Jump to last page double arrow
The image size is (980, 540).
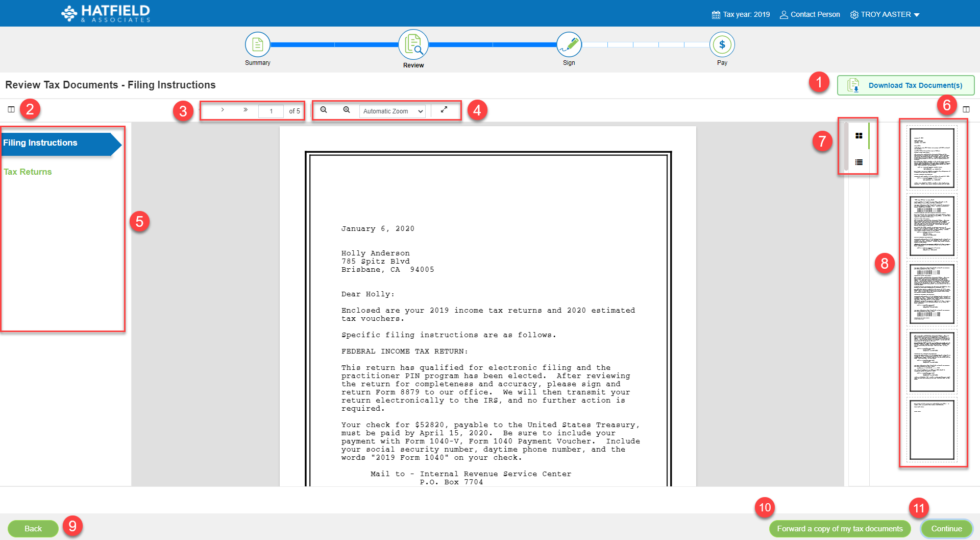246,110
